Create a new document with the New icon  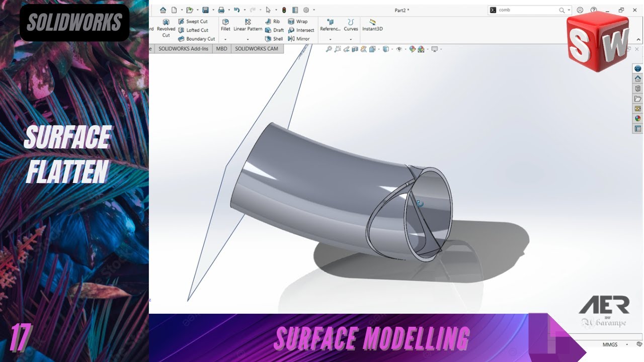(x=174, y=10)
